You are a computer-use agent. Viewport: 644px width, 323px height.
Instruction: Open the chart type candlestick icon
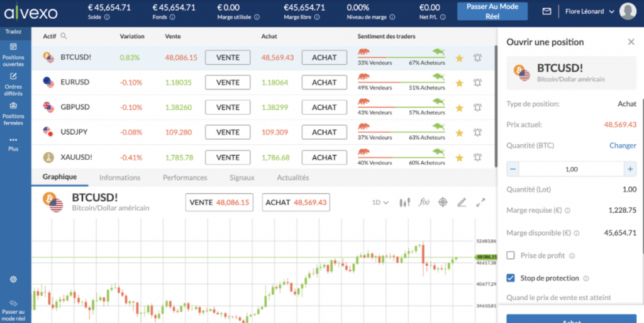[405, 202]
